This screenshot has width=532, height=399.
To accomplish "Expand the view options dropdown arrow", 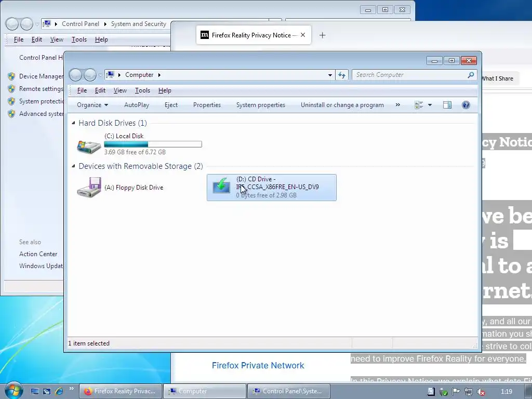I will (x=430, y=105).
